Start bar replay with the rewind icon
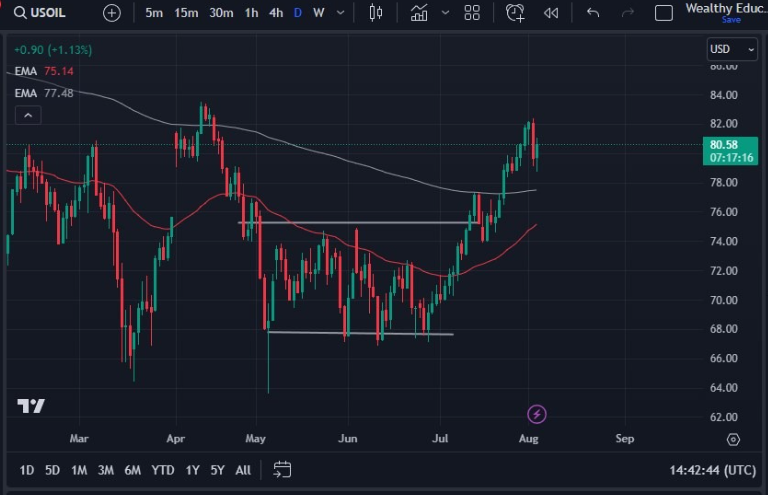Image resolution: width=768 pixels, height=495 pixels. (551, 13)
